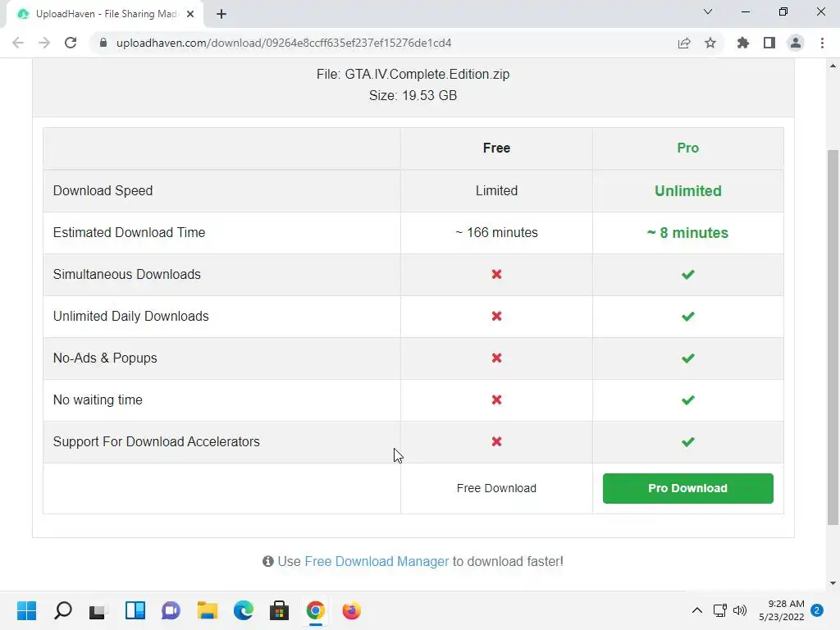The height and width of the screenshot is (630, 840).
Task: Click the padlock site info icon
Action: [103, 43]
